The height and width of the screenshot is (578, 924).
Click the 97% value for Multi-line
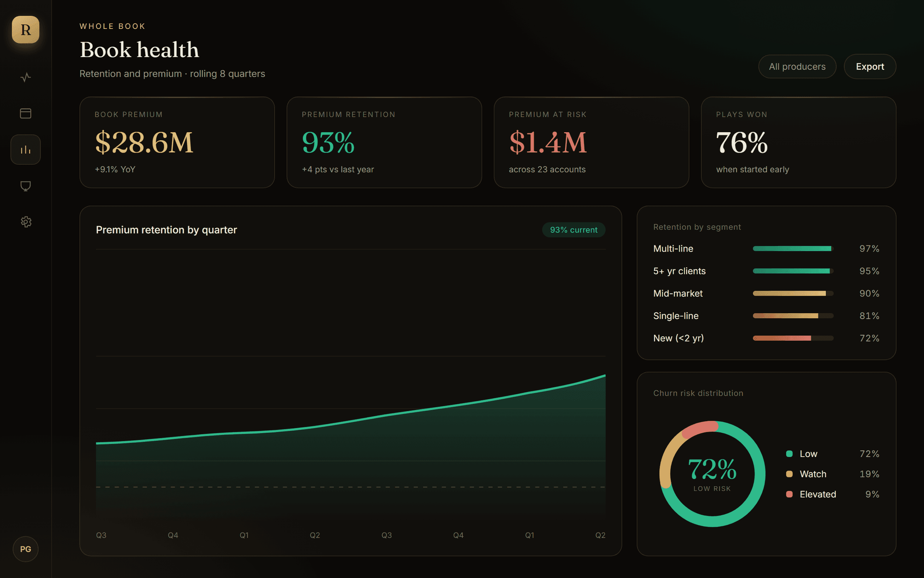869,249
